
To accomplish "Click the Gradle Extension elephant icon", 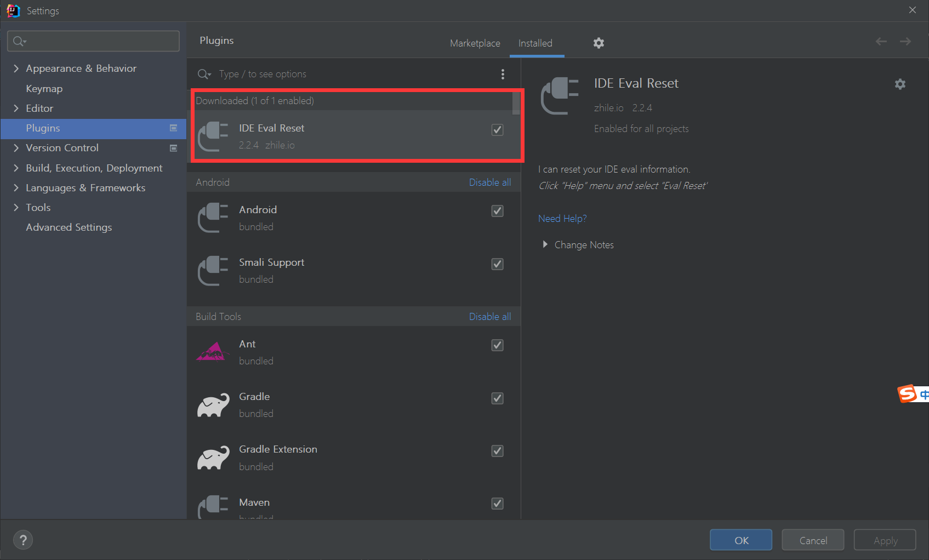I will (213, 458).
